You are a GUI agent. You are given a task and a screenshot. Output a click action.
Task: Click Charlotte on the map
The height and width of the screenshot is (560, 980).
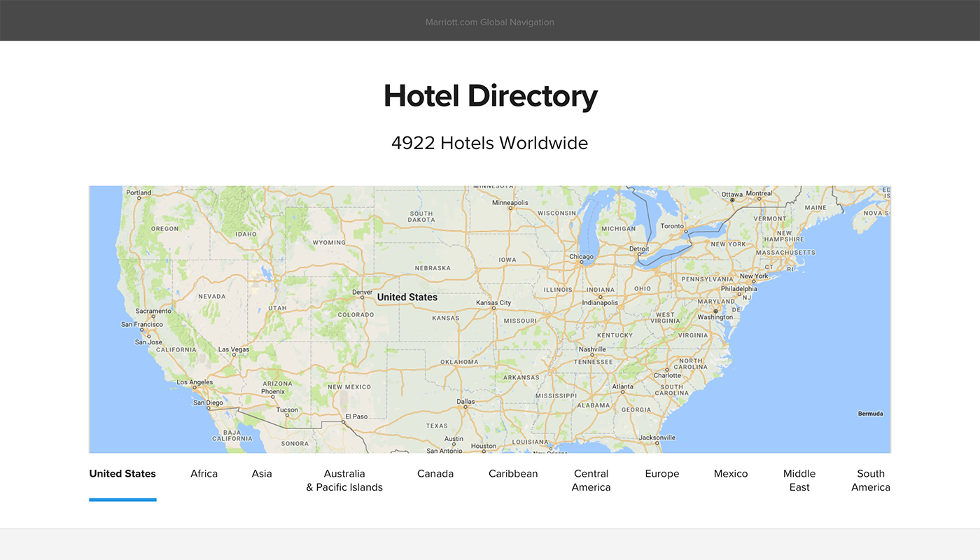(667, 376)
